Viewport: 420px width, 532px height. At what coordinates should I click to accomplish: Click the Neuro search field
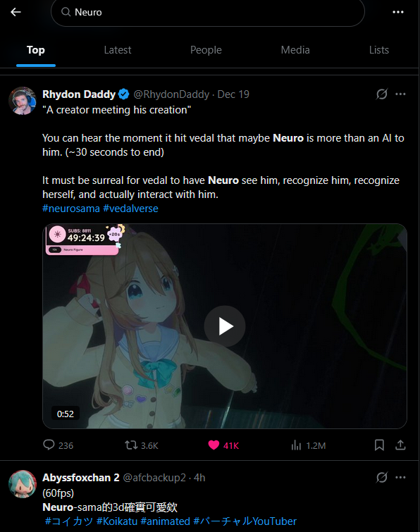click(208, 12)
